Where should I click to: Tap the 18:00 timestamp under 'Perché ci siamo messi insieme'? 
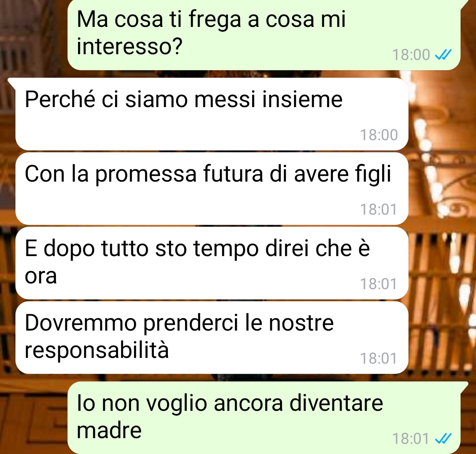click(x=379, y=135)
